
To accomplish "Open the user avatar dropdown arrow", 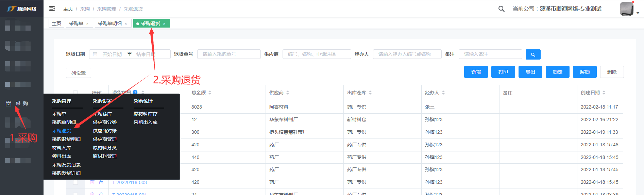I will [638, 13].
